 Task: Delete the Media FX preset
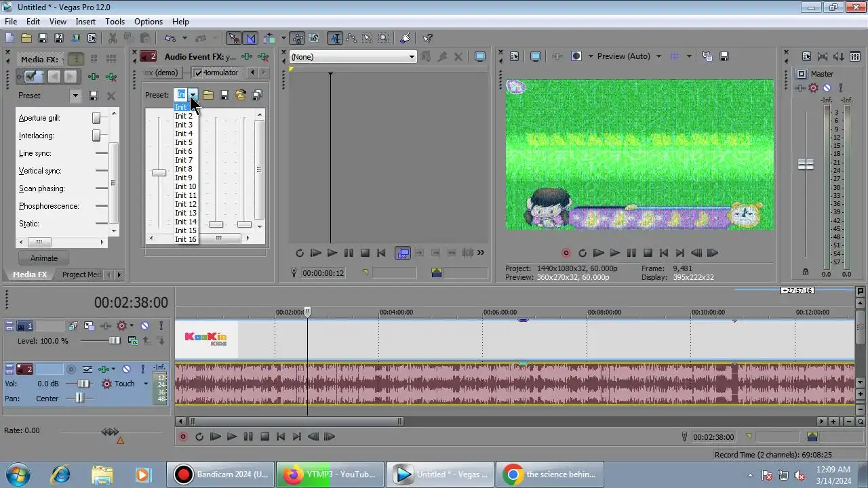click(x=111, y=96)
